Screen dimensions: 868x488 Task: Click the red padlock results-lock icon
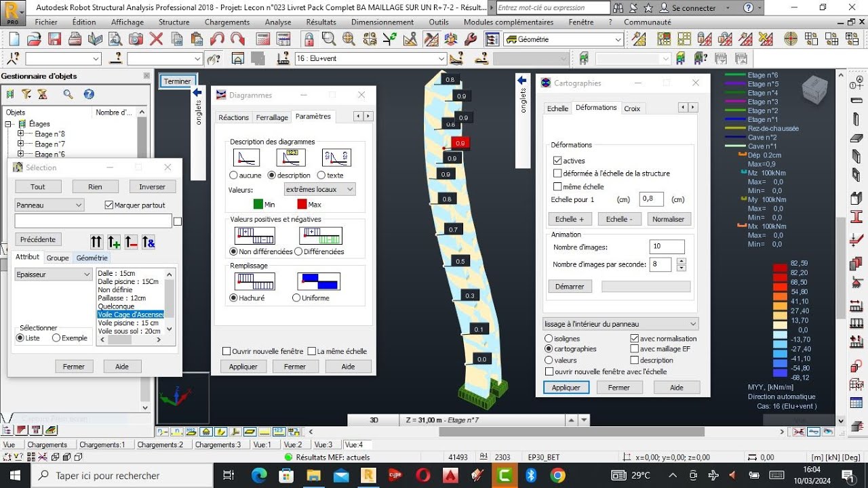tap(309, 39)
